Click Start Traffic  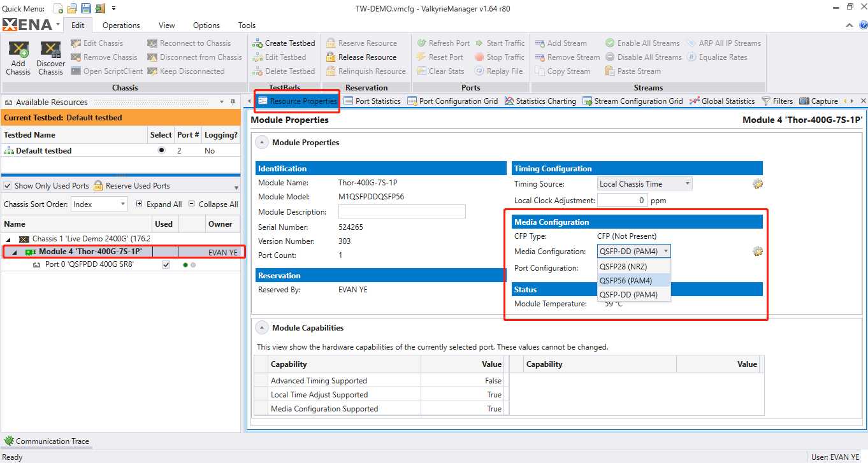coord(499,43)
